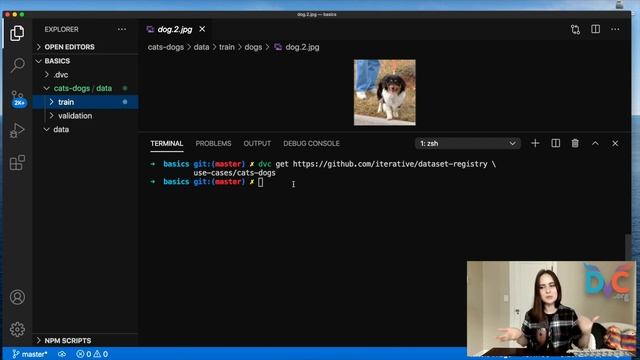The image size is (640, 360).
Task: Expand the train folder
Action: [x=86, y=102]
